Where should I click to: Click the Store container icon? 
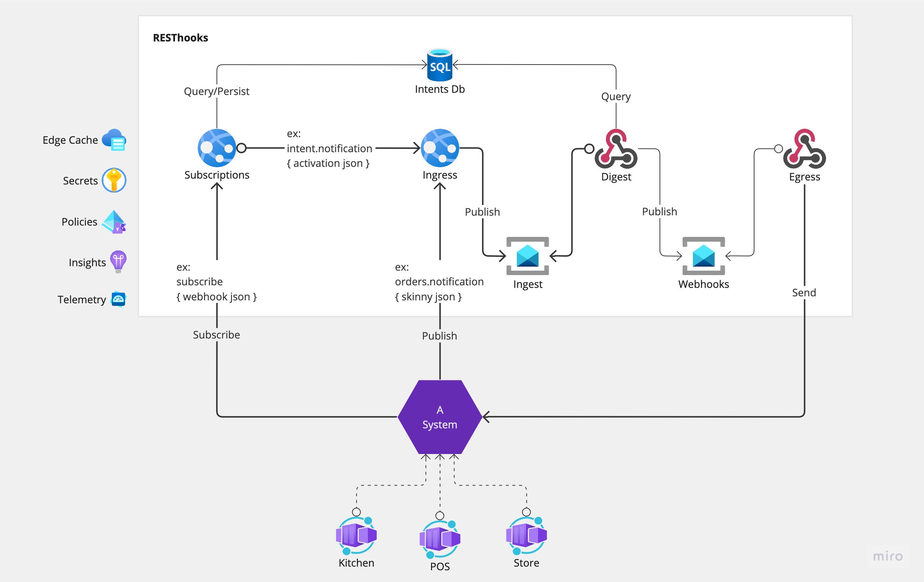pyautogui.click(x=526, y=535)
